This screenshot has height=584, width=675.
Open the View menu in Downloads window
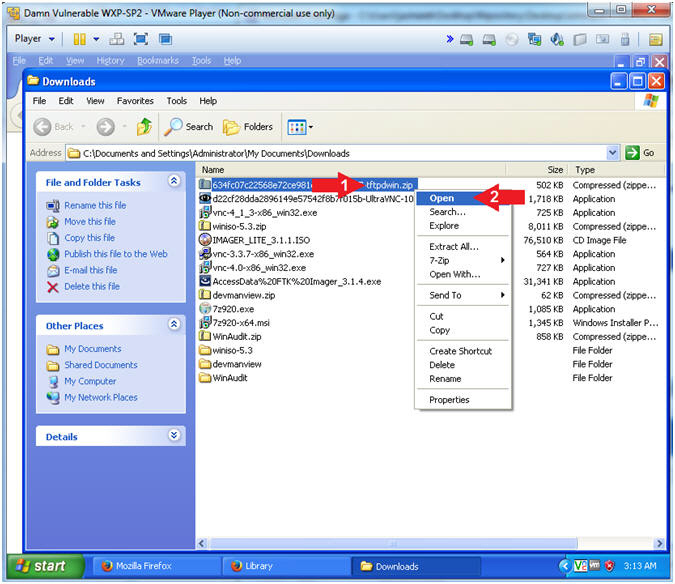click(x=95, y=101)
